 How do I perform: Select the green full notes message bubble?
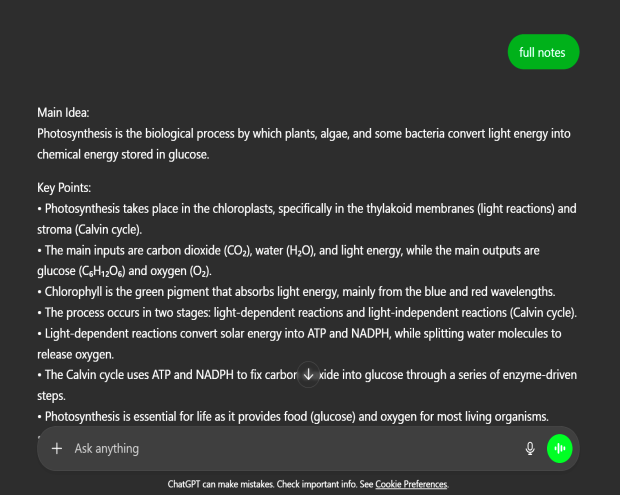pyautogui.click(x=543, y=52)
